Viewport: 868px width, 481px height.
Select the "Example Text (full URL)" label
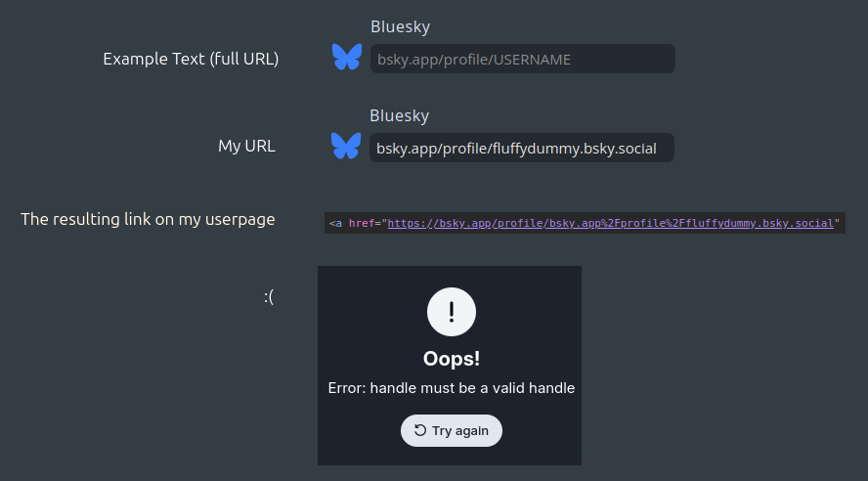pos(191,60)
